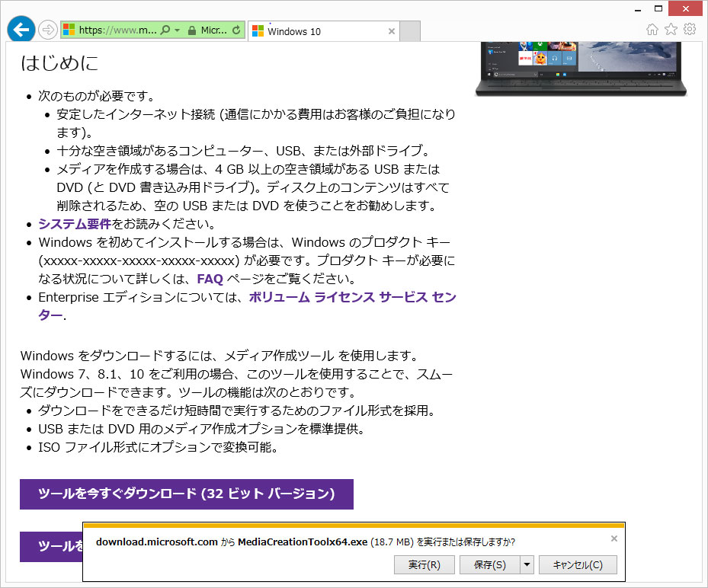Open Favorites star icon
708x588 pixels.
(x=671, y=30)
